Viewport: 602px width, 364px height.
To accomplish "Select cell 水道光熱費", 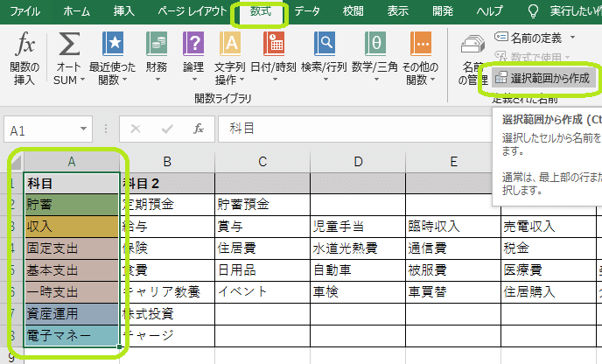I will pos(358,248).
